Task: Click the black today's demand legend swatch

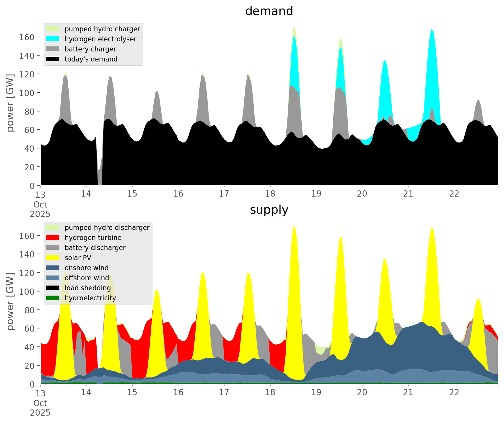Action: coord(53,59)
